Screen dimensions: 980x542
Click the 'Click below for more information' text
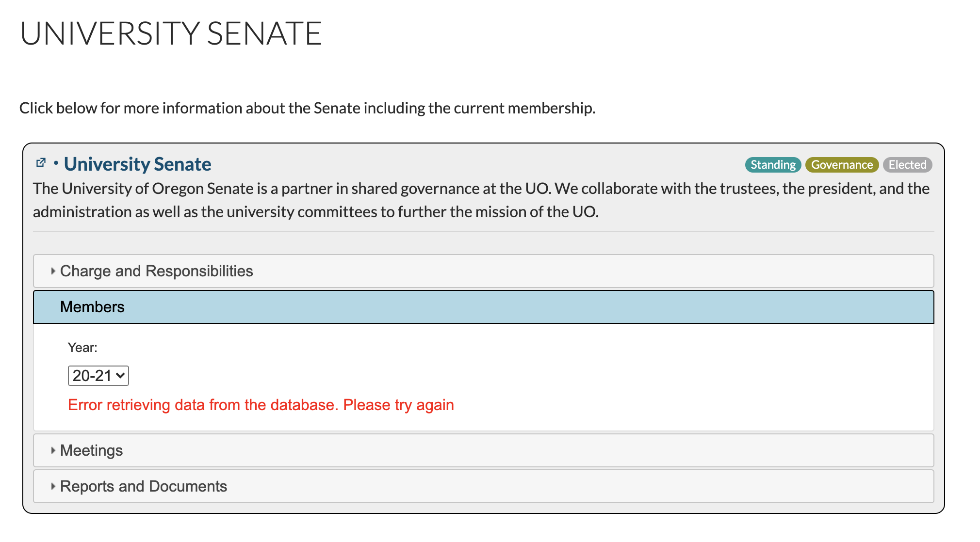point(307,108)
